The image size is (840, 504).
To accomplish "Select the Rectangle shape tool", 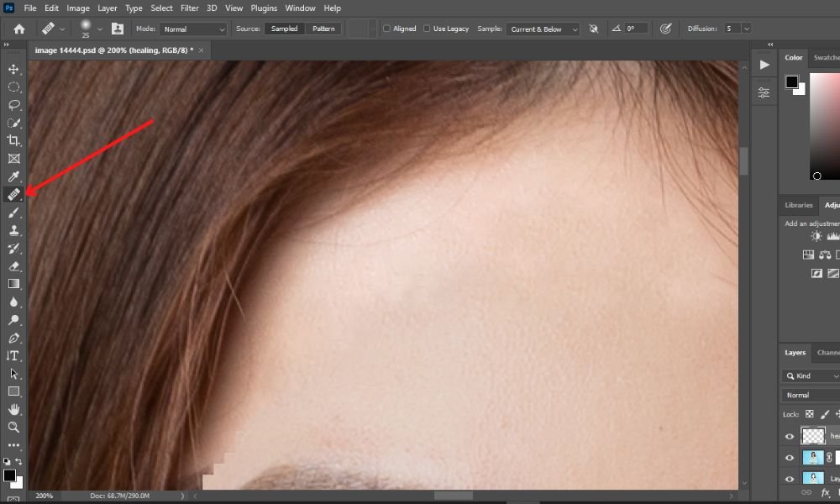I will (x=13, y=391).
